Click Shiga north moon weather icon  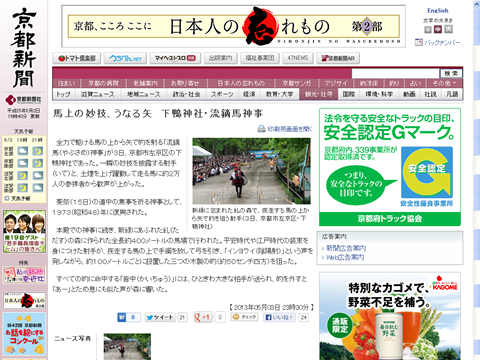pyautogui.click(x=23, y=175)
